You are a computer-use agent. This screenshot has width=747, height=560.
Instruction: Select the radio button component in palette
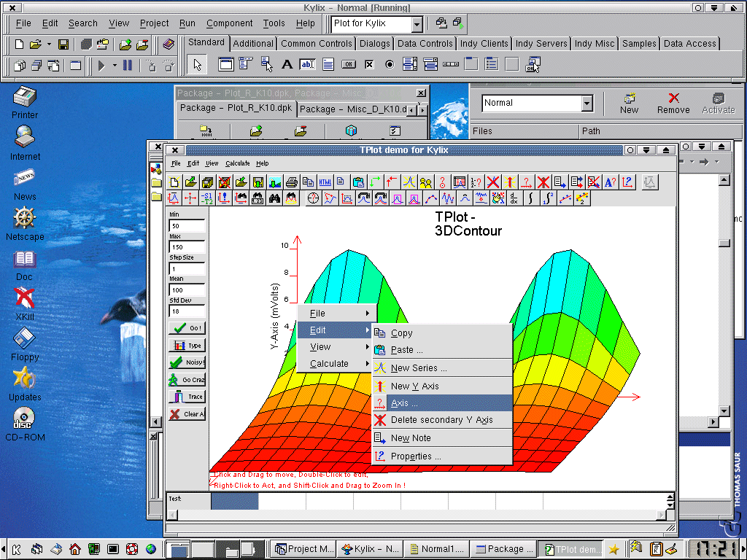pyautogui.click(x=390, y=64)
